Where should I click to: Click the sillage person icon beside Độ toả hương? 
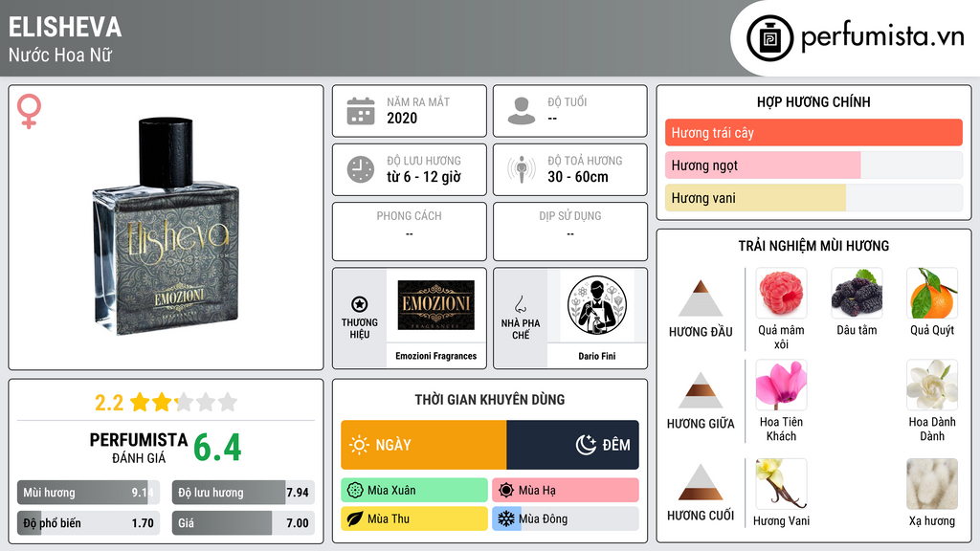[522, 169]
